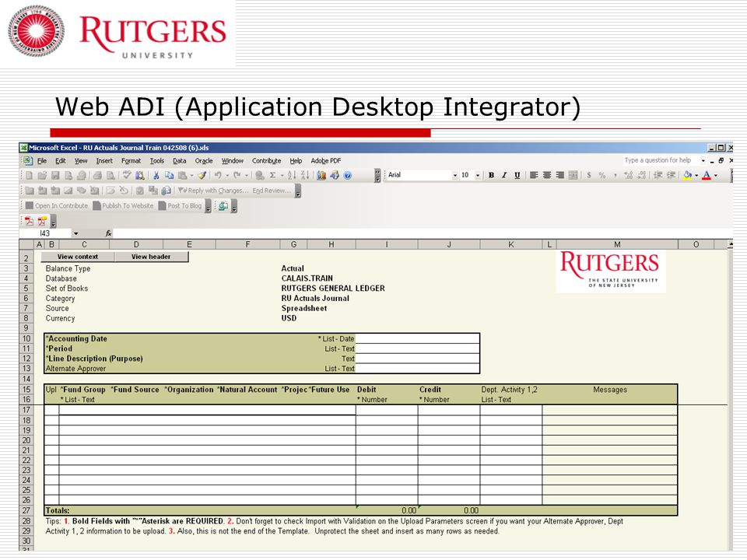Click the Align Right icon

pos(559,175)
